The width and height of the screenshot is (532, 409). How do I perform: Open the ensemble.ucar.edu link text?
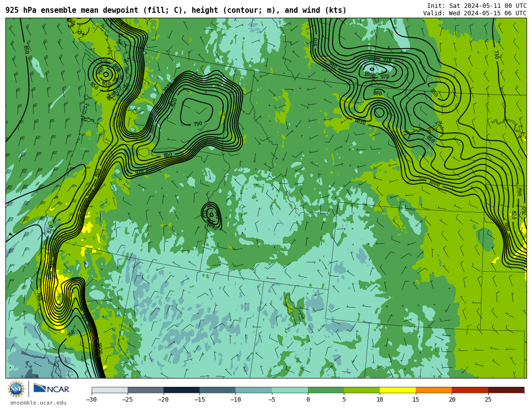click(38, 403)
